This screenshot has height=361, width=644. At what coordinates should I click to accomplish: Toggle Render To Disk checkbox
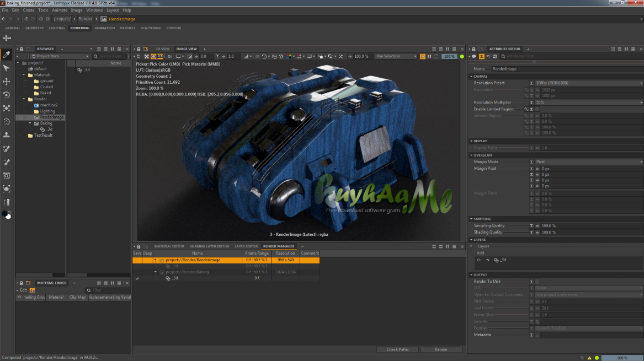(537, 282)
